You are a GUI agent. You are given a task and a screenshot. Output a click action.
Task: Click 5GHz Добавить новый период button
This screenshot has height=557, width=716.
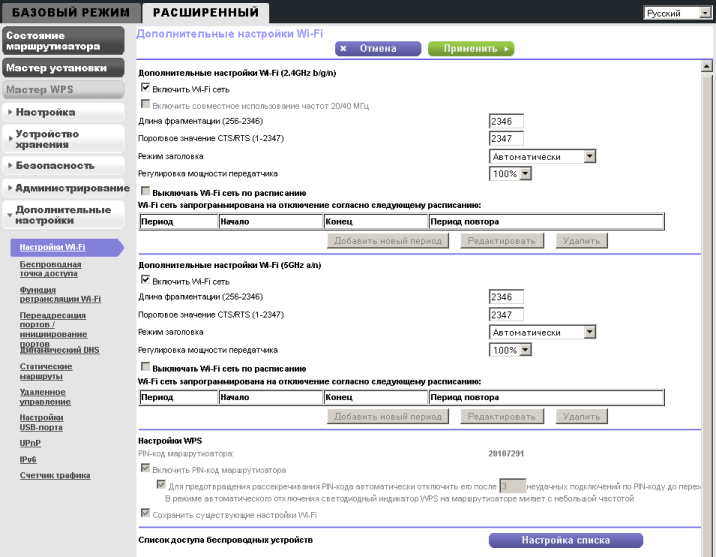click(x=388, y=416)
